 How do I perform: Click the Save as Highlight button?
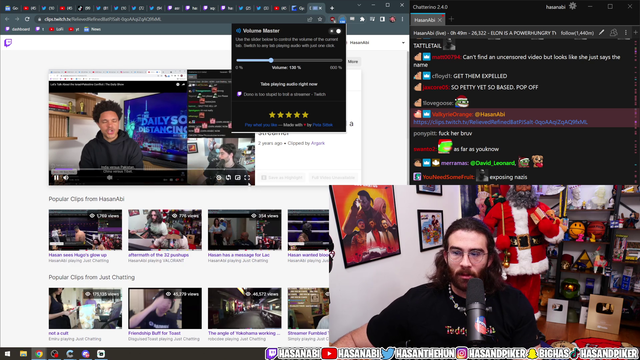[282, 178]
